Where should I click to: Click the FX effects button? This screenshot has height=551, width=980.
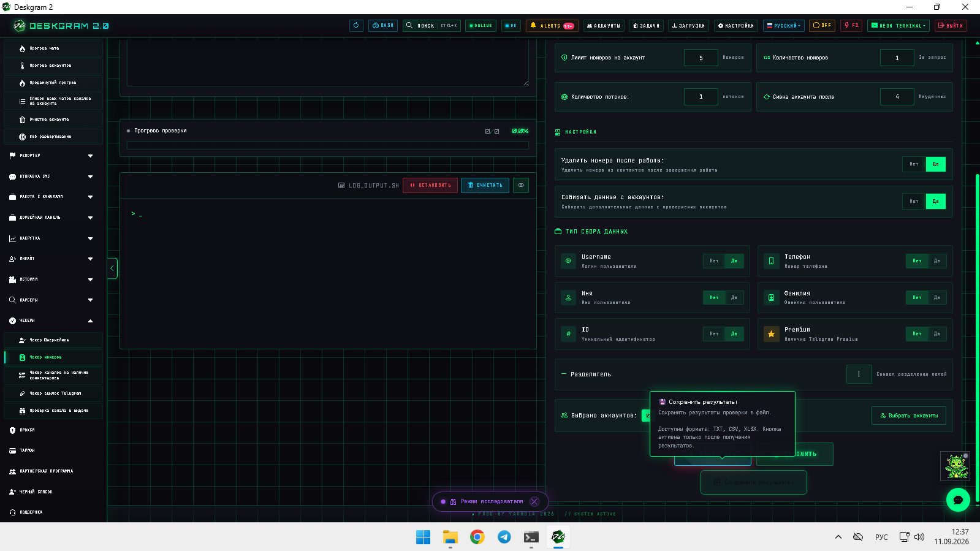851,26
